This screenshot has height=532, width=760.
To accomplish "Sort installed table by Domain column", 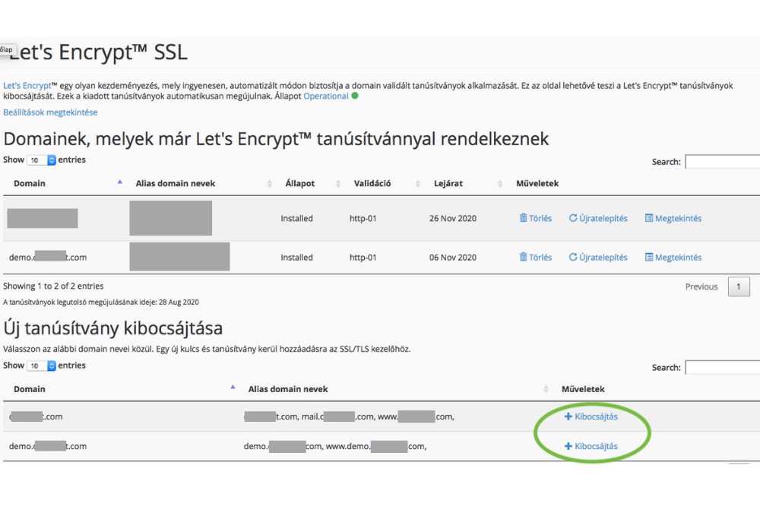I will (30, 183).
